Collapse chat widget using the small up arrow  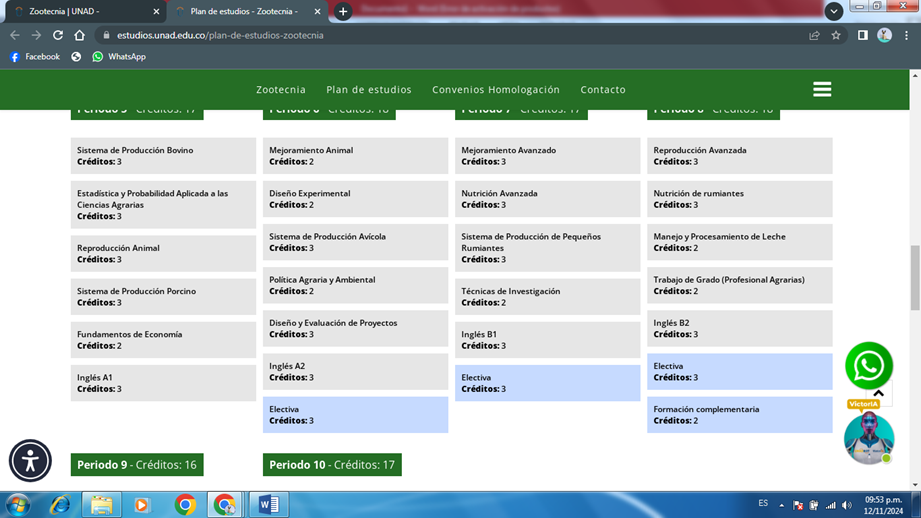878,393
